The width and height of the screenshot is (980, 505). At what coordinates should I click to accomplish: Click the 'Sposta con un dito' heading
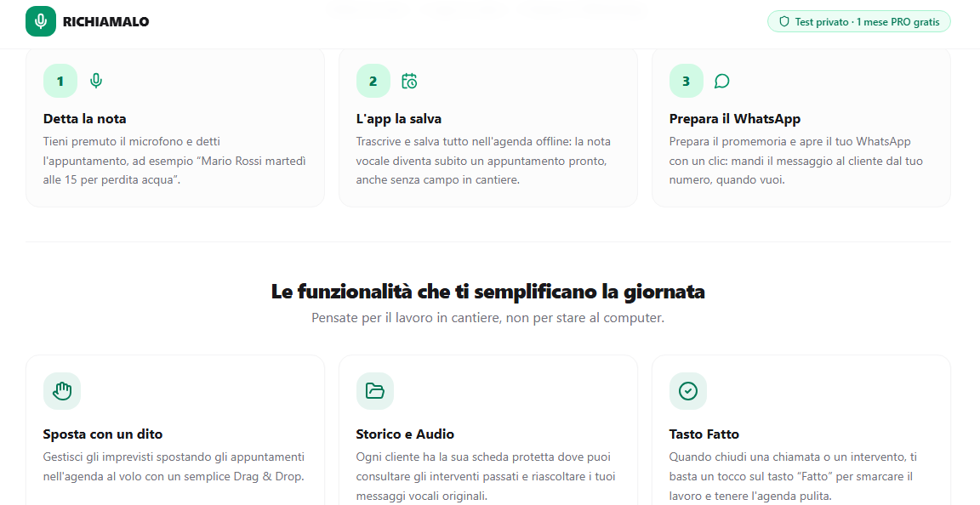tap(103, 434)
